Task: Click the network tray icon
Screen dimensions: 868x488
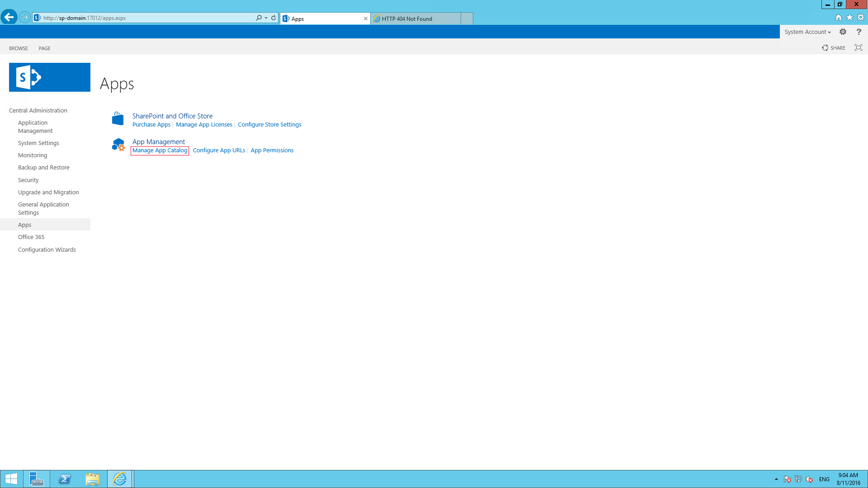Action: pos(798,479)
